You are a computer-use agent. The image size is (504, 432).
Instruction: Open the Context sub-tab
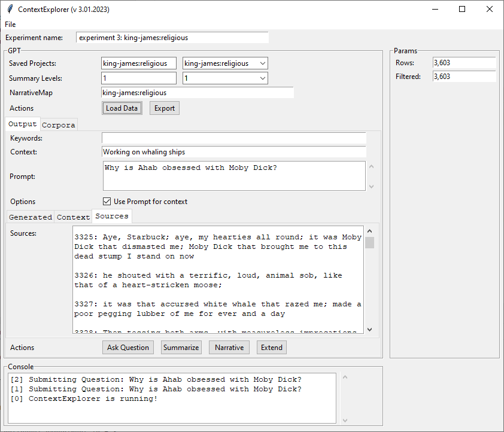click(73, 217)
